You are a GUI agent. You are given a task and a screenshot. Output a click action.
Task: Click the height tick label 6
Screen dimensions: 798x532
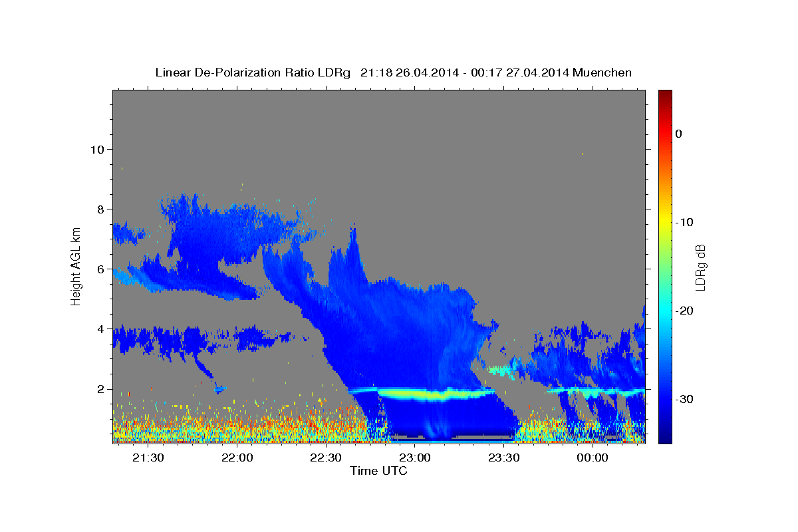click(x=100, y=269)
